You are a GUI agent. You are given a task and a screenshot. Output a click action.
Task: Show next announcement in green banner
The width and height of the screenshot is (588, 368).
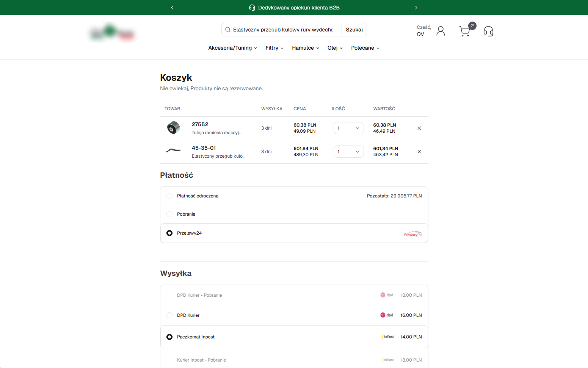pos(416,8)
